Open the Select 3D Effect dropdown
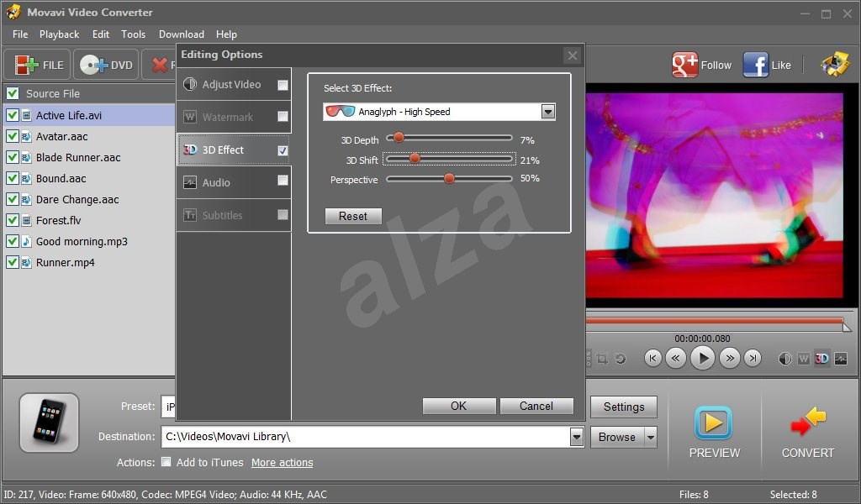This screenshot has width=861, height=504. [547, 112]
